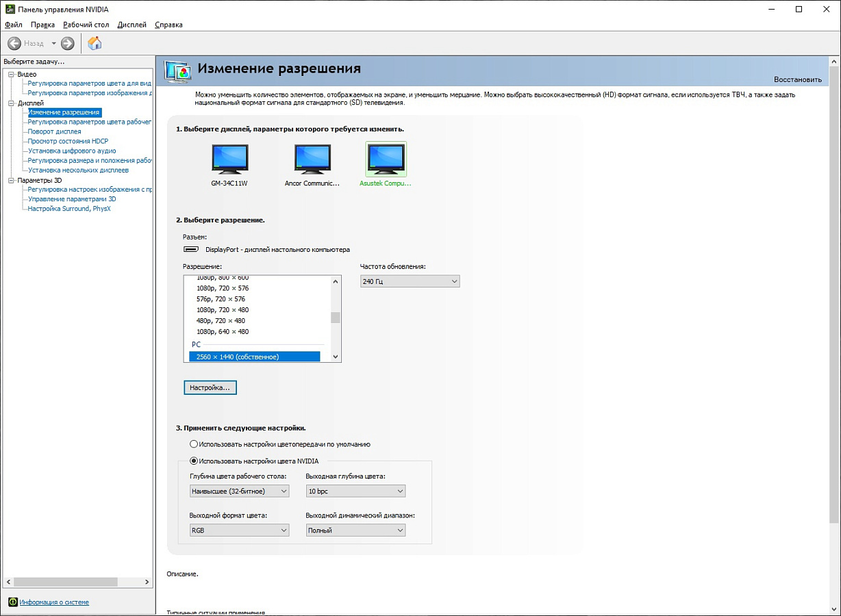The width and height of the screenshot is (841, 616).
Task: Click the Back arrow toolbar icon
Action: 14,43
